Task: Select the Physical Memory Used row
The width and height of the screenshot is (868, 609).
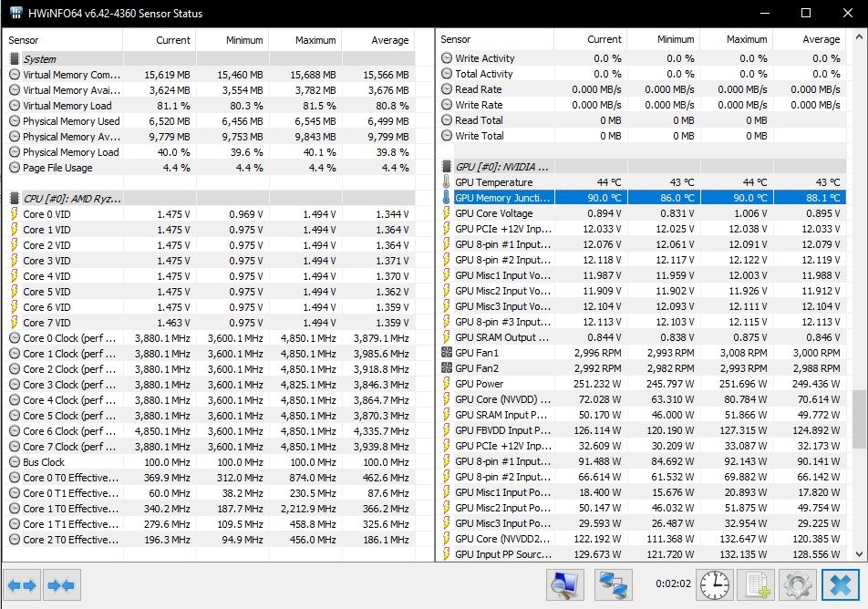Action: (212, 120)
